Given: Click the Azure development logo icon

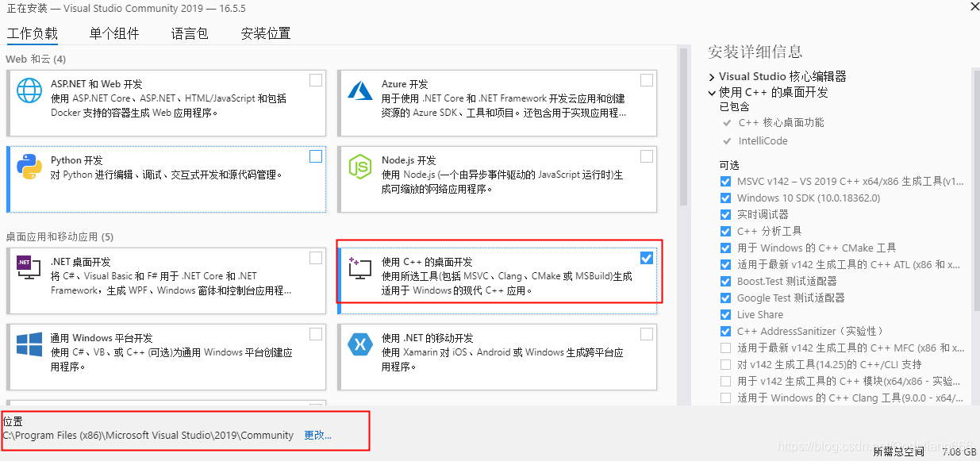Looking at the screenshot, I should 360,90.
